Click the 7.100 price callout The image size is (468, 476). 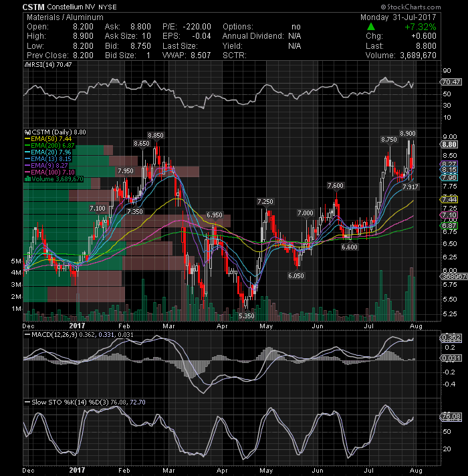click(x=98, y=209)
